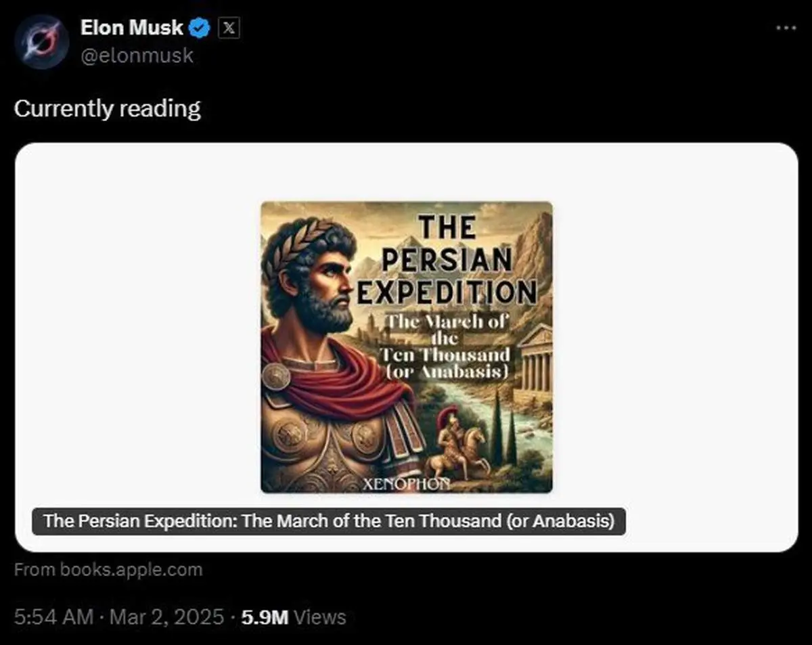812x645 pixels.
Task: Click the Elon Musk display name
Action: [132, 28]
